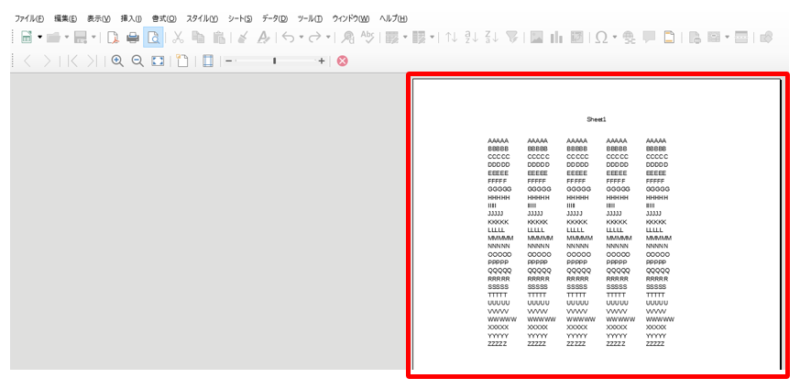
Task: Click the Define Print Area icon
Action: [x=694, y=37]
